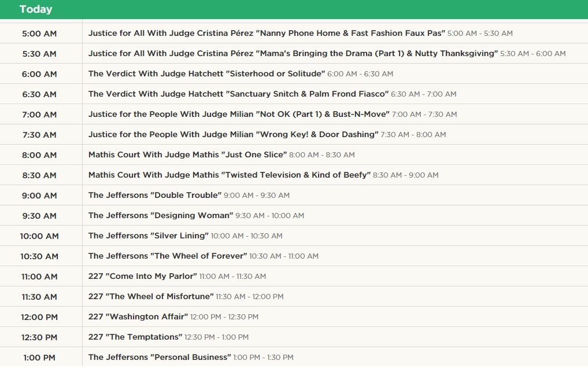
Task: Select the 10:30 AM time slot label
Action: click(x=39, y=256)
